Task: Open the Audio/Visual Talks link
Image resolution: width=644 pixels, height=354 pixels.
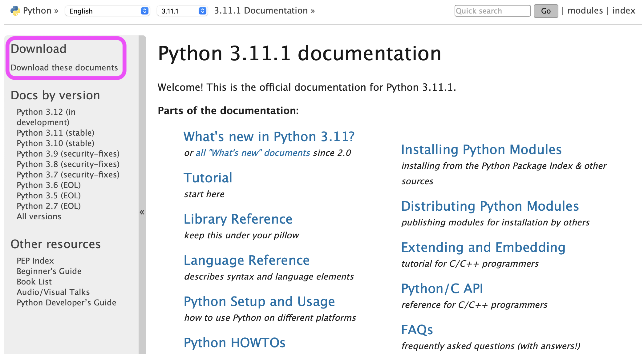Action: 53,292
